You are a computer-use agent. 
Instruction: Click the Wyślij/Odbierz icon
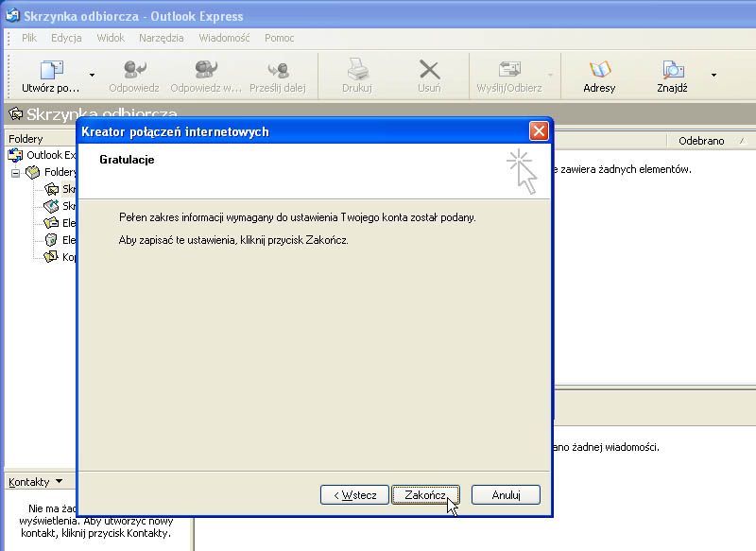click(x=509, y=70)
